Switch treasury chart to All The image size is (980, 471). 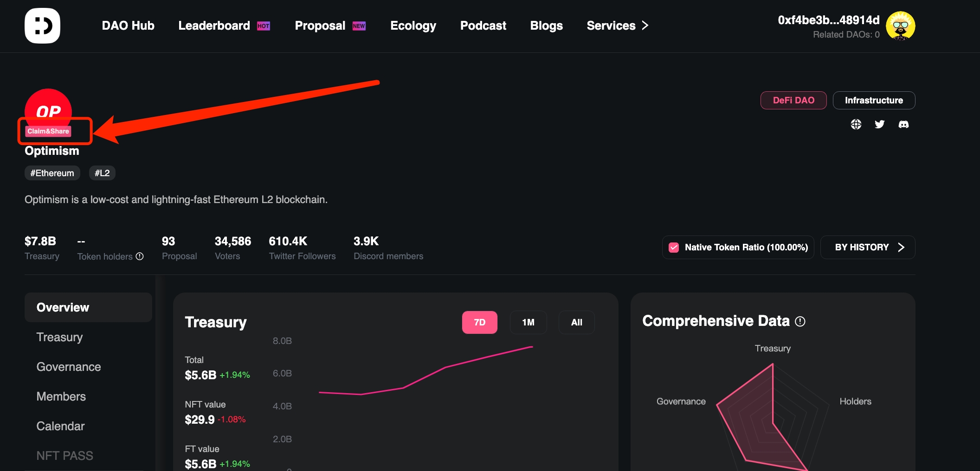coord(576,322)
